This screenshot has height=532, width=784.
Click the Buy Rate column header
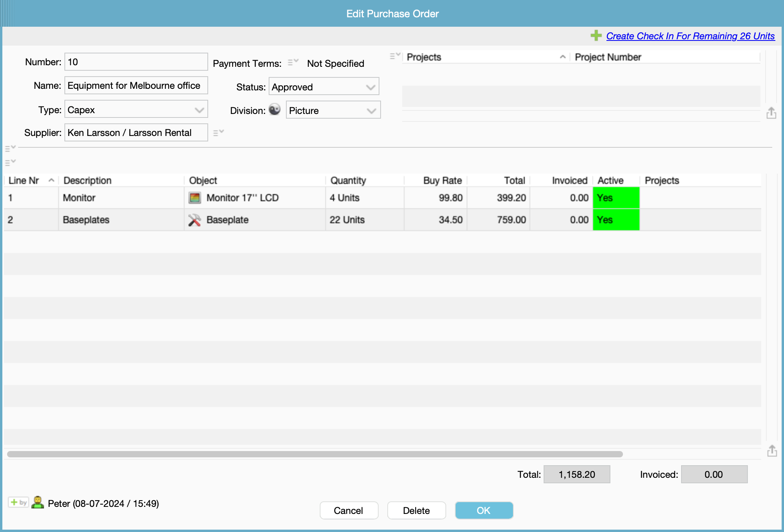tap(442, 180)
